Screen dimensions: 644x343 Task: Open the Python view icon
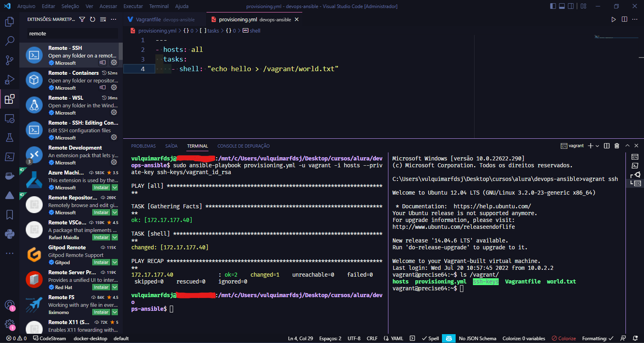[x=10, y=234]
